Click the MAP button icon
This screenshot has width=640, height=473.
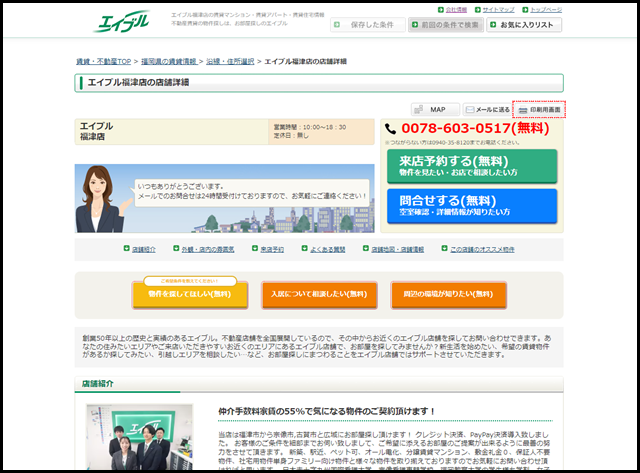419,109
